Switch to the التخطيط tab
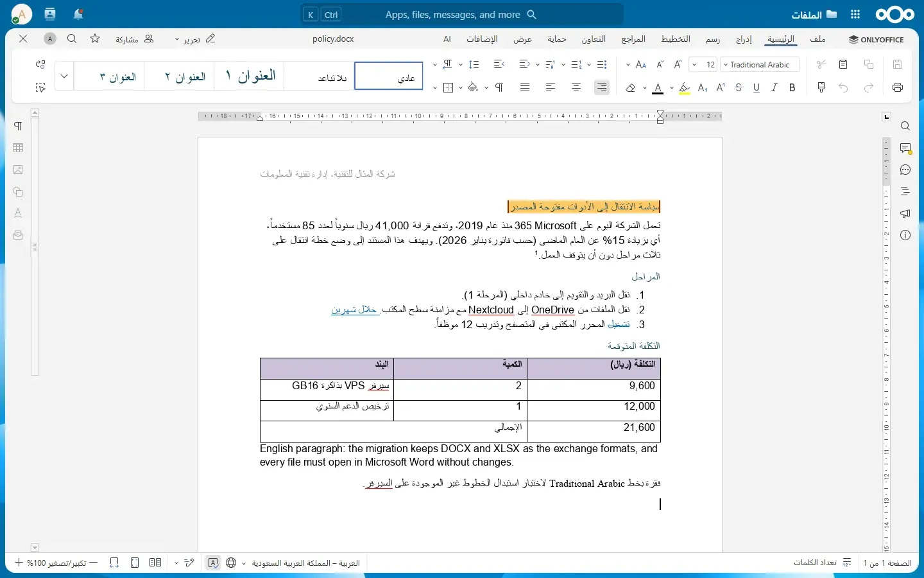The height and width of the screenshot is (578, 924). (x=676, y=39)
